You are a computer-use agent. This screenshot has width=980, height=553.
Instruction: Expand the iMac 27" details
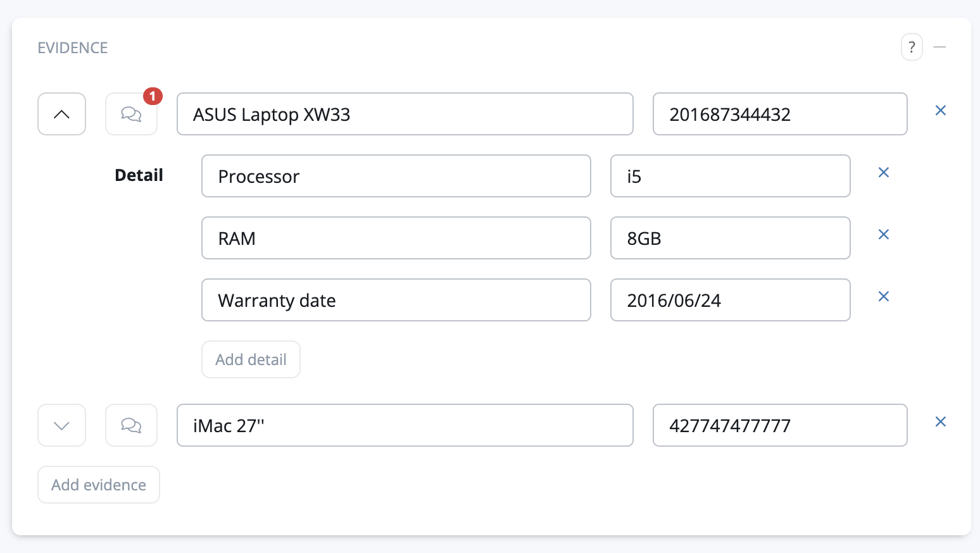click(61, 425)
